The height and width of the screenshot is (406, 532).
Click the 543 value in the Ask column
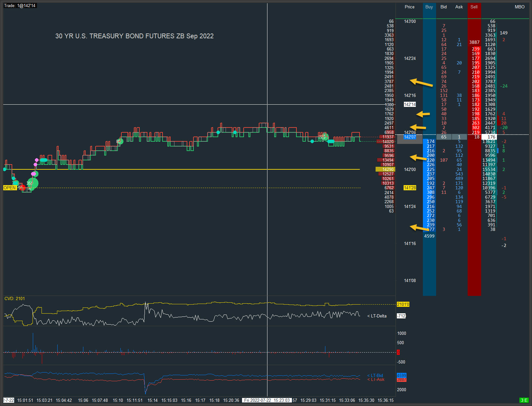tap(459, 174)
